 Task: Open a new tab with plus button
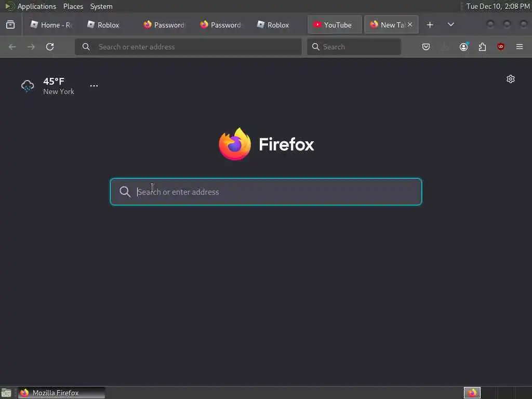point(430,25)
